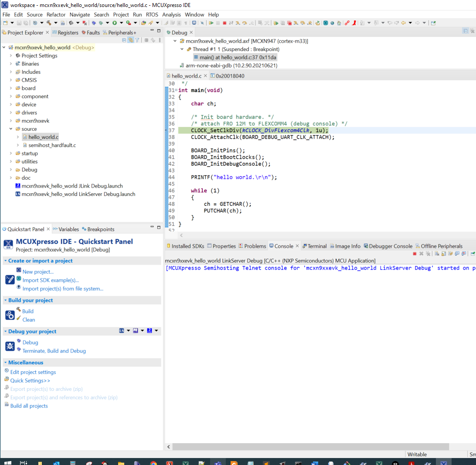Collapse the source folder tree node
This screenshot has height=465, width=476.
click(11, 129)
